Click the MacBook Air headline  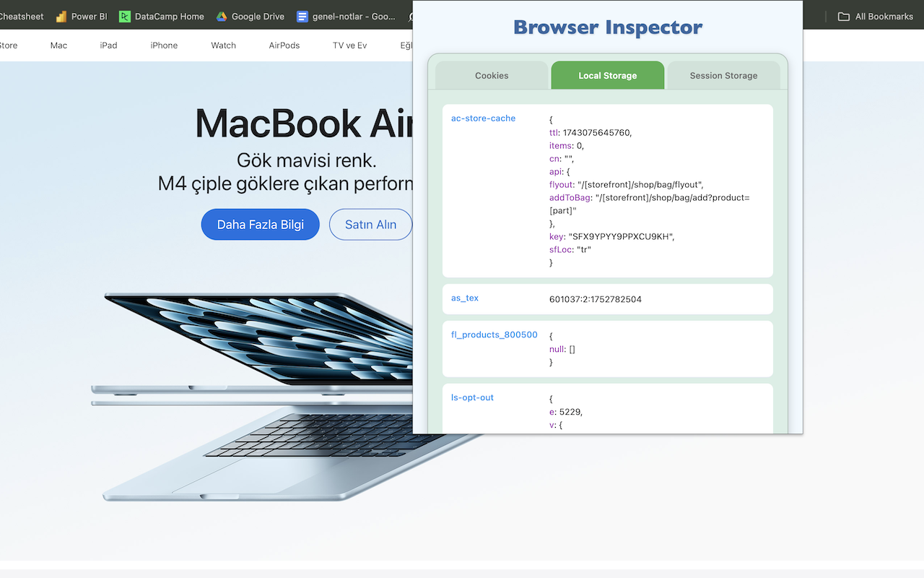(304, 123)
